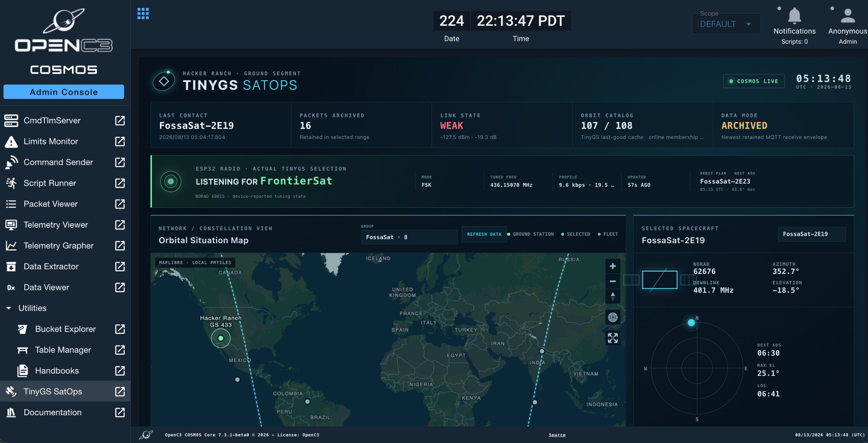This screenshot has height=443, width=868.
Task: Go to Script Runner
Action: point(50,183)
